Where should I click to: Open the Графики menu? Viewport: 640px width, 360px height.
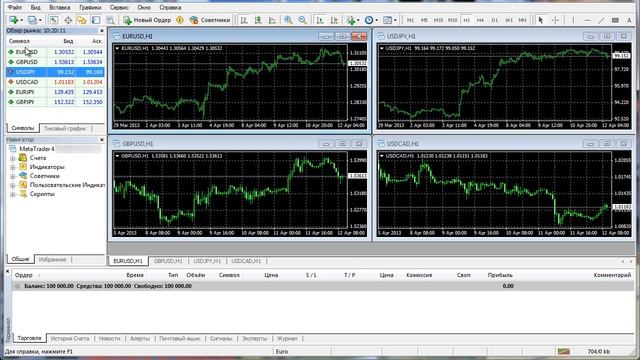coord(90,7)
